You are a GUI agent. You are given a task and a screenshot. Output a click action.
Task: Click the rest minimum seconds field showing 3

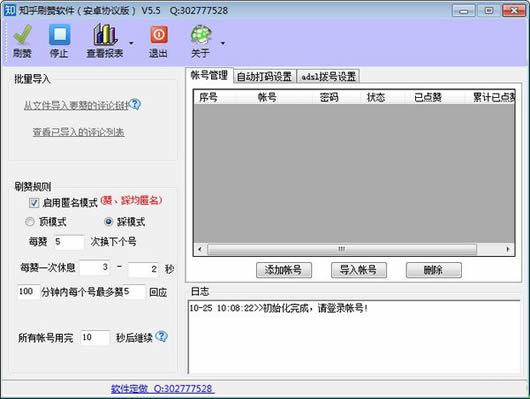coord(95,267)
